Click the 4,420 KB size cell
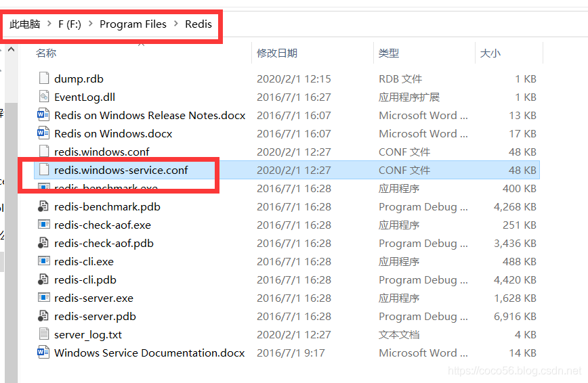Screen dimensions: 588x383 515,279
